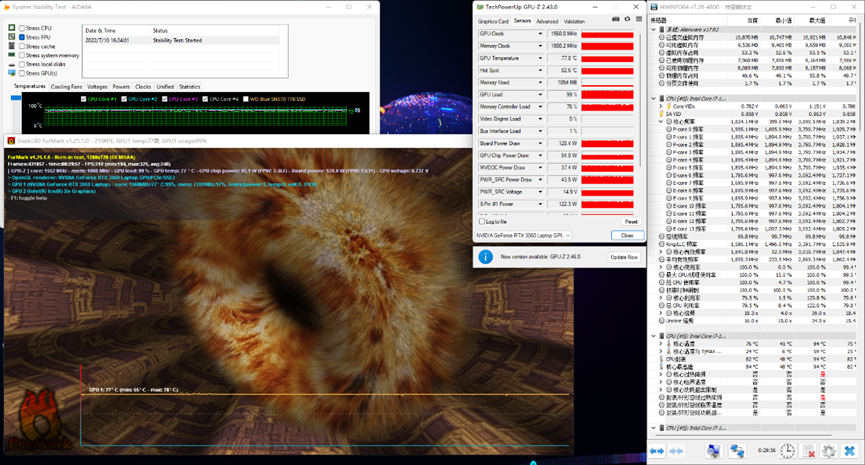The image size is (865, 465).
Task: Click the Update Now button
Action: tap(623, 257)
